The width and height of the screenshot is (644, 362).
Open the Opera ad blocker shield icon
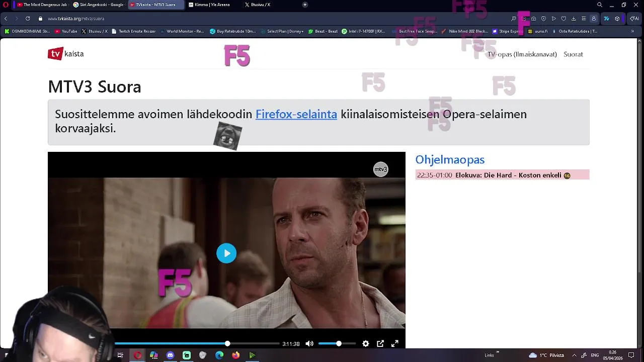coord(543,19)
